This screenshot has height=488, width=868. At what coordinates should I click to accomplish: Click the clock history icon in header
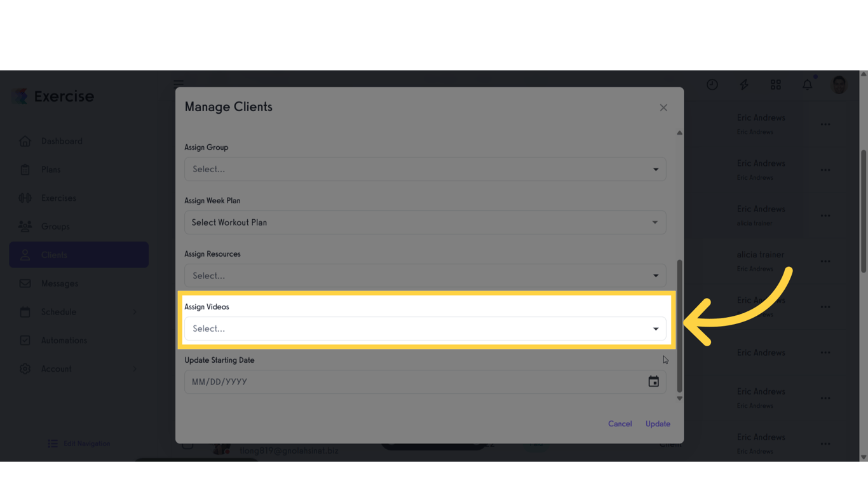click(712, 85)
